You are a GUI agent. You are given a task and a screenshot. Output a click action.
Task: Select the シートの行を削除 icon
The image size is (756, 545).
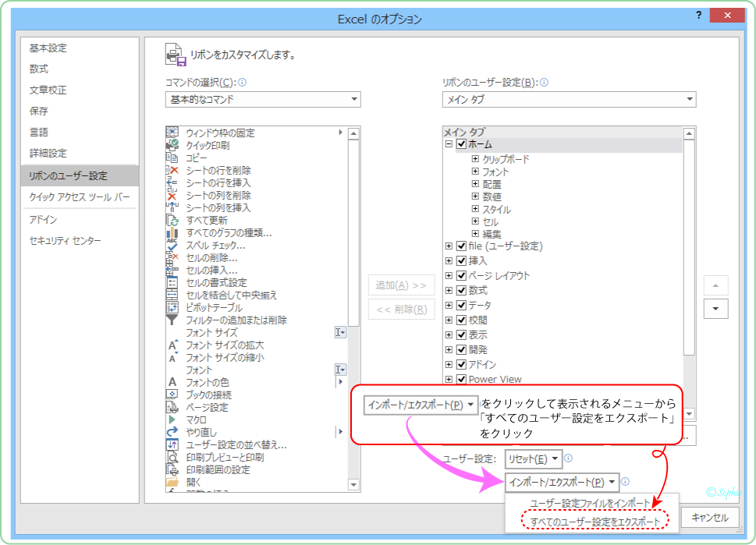[172, 170]
